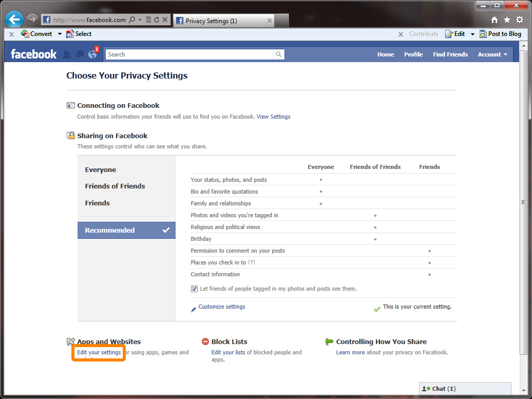Screen dimensions: 532x399
Task: Click the Controlling How You Share sign icon
Action: coord(329,341)
